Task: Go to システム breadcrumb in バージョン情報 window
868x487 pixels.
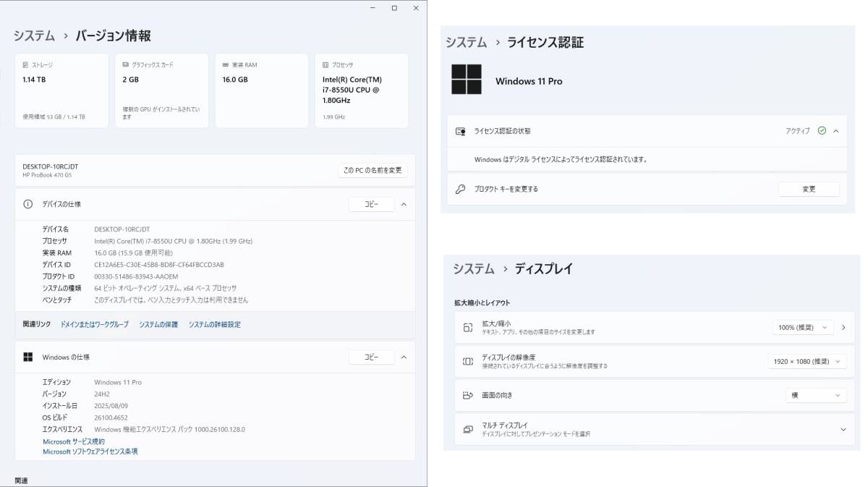Action: tap(34, 35)
